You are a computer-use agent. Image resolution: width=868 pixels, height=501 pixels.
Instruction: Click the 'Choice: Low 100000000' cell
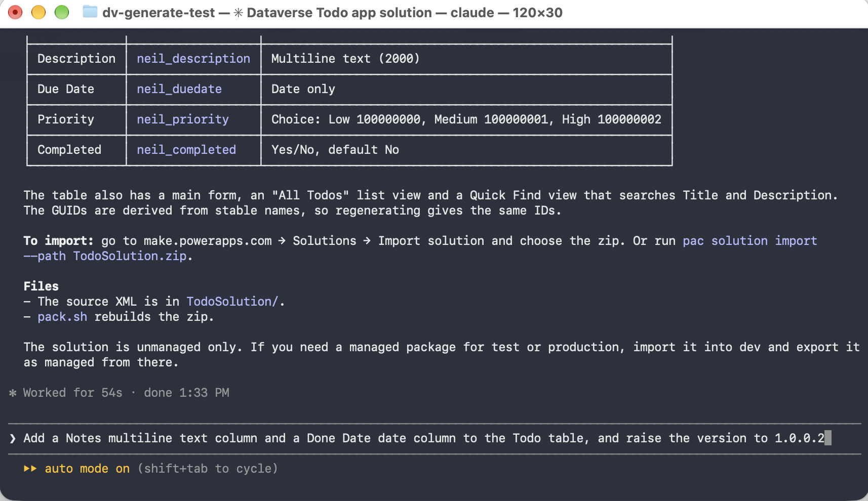click(x=466, y=119)
